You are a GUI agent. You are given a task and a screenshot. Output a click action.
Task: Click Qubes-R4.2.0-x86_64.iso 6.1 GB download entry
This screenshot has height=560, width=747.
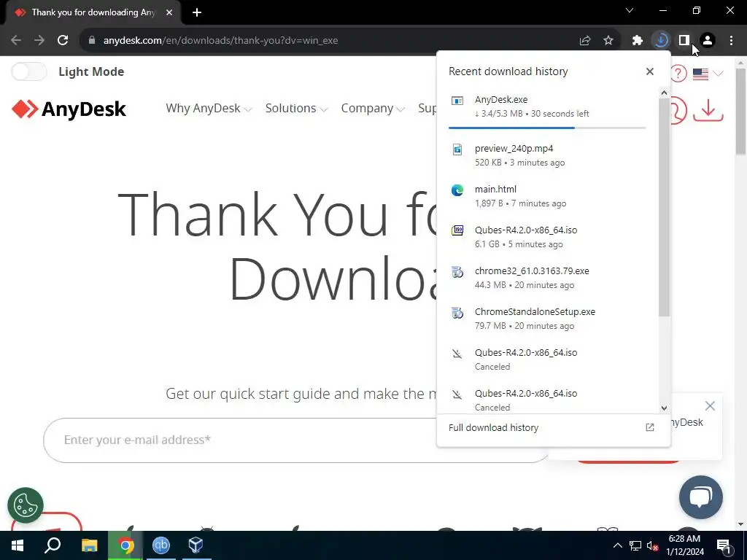point(547,237)
